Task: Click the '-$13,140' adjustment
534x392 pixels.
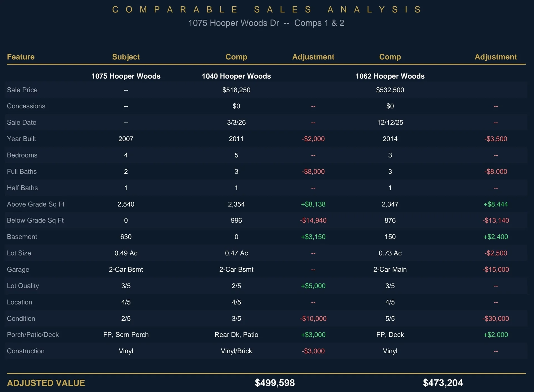Action: pos(496,220)
